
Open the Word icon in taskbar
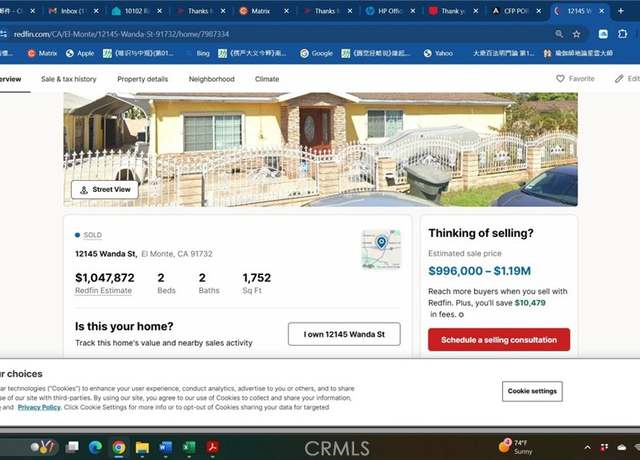[x=165, y=447]
